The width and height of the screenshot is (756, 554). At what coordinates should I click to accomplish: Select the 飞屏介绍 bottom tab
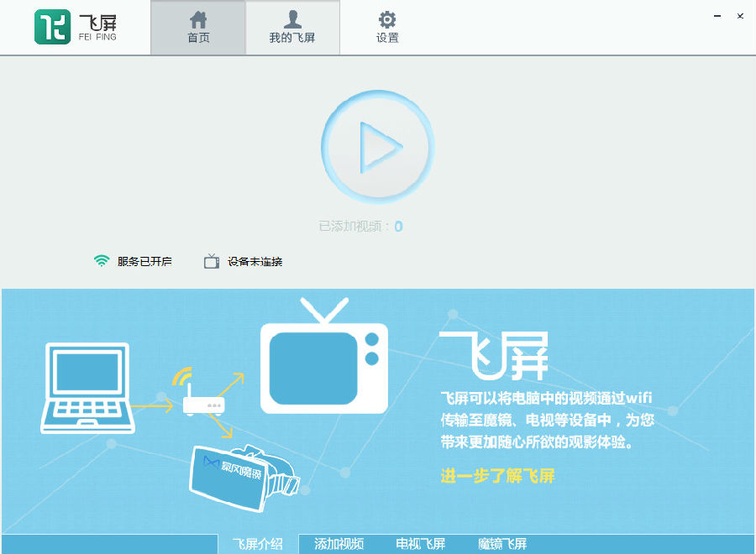point(257,544)
